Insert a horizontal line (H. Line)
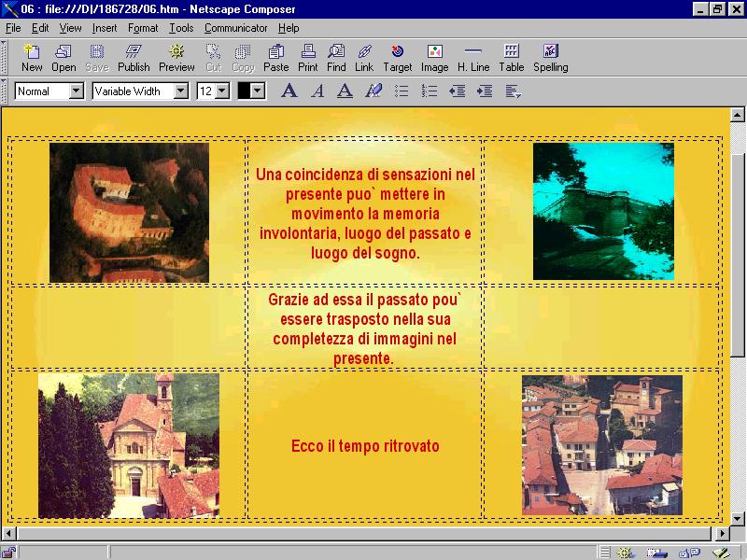The height and width of the screenshot is (560, 747). pos(473,58)
